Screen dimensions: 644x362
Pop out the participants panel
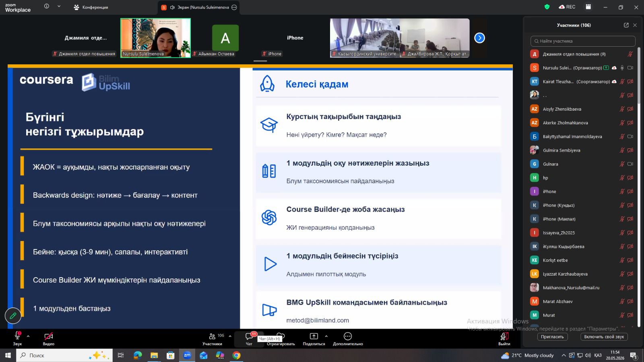tap(626, 25)
